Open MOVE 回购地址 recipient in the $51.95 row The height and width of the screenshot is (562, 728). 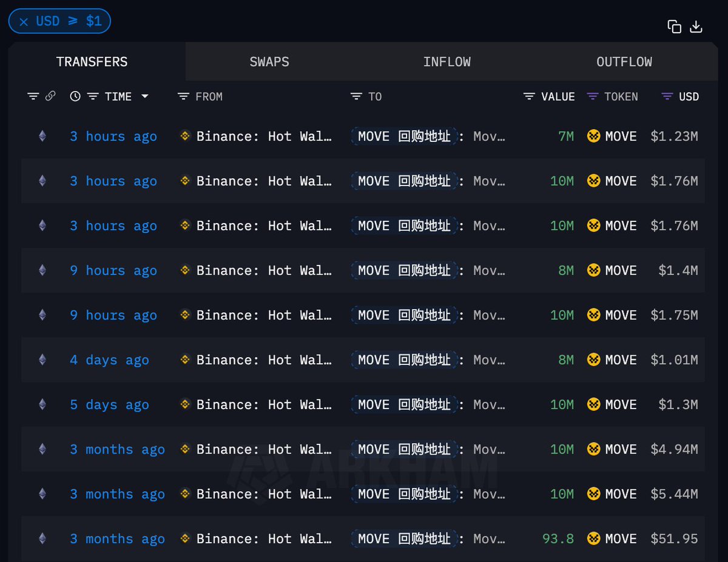point(404,538)
